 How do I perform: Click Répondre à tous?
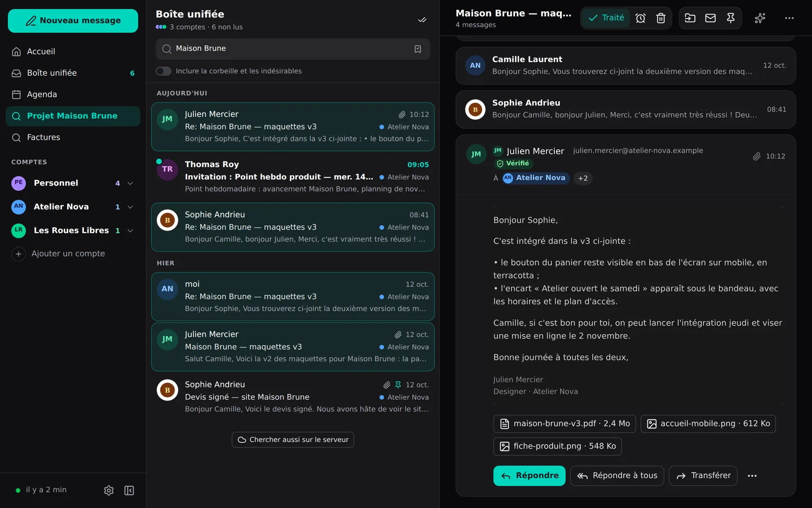(617, 476)
